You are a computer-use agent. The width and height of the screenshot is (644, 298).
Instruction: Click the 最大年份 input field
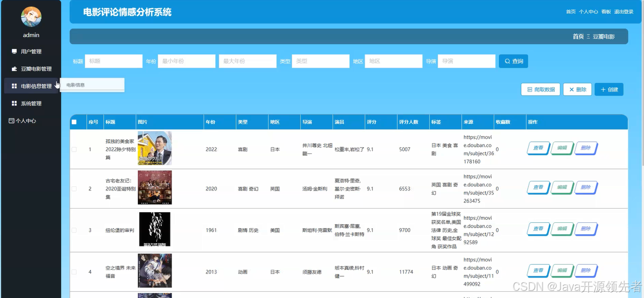pos(248,61)
